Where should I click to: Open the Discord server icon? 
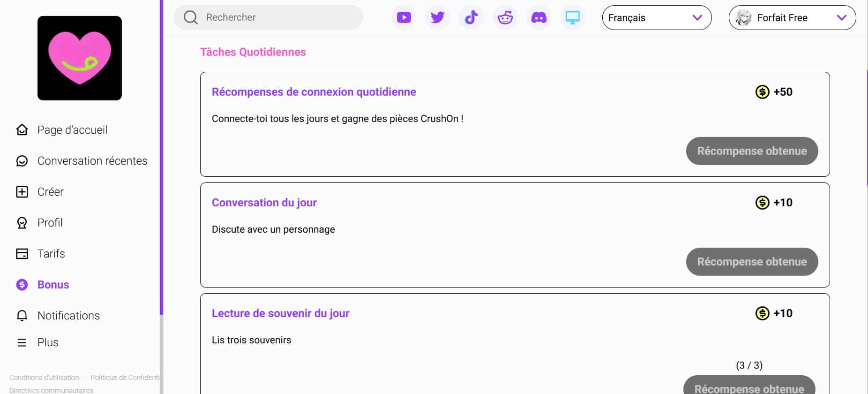539,18
